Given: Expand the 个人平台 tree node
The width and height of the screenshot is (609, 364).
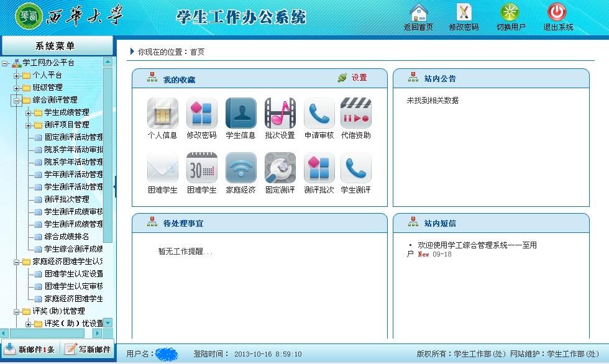Looking at the screenshot, I should point(17,75).
